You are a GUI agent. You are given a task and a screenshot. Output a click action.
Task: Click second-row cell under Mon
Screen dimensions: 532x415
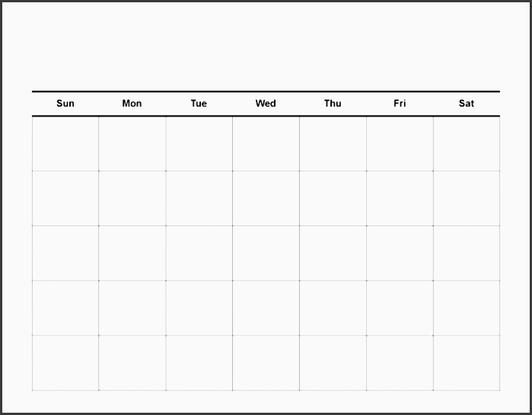click(x=132, y=198)
